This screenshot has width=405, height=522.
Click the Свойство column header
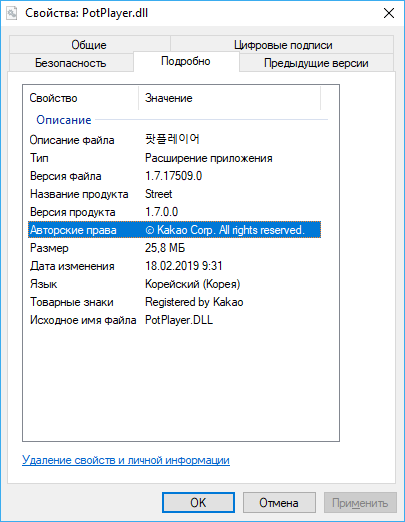click(x=81, y=98)
